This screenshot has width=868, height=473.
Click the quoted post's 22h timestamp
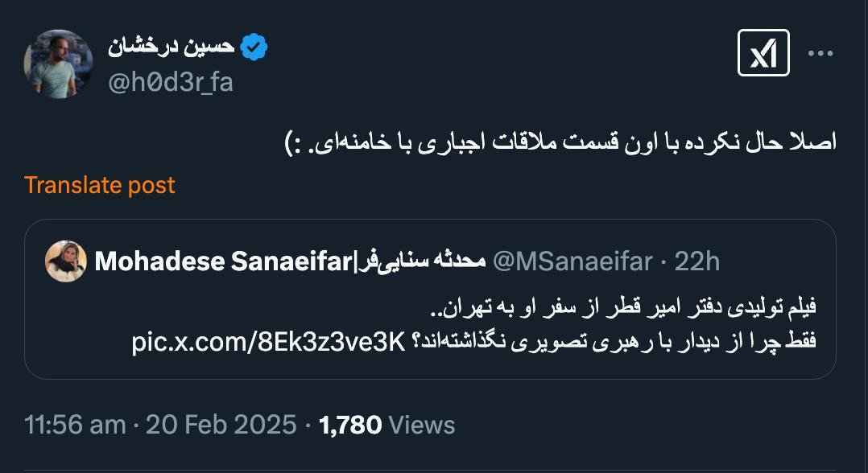pos(697,261)
